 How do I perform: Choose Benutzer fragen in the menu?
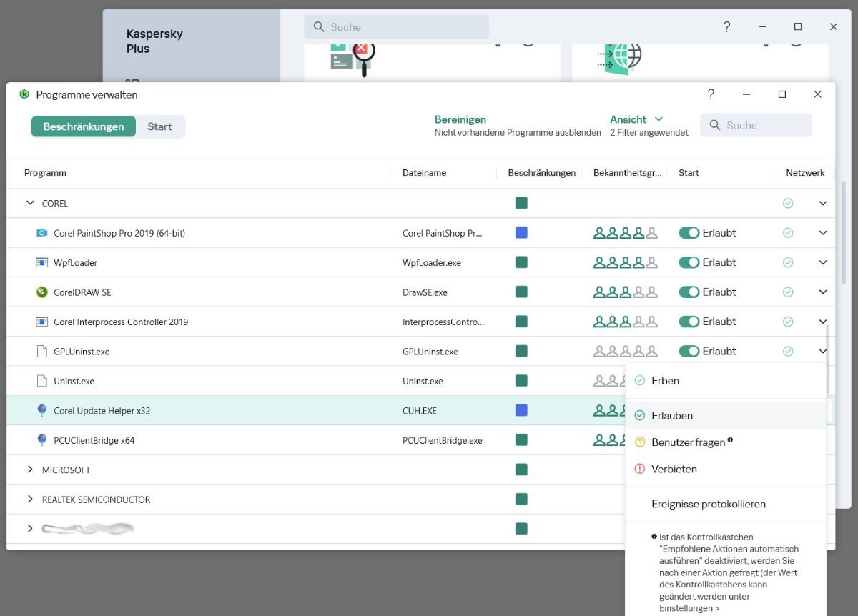click(x=688, y=442)
